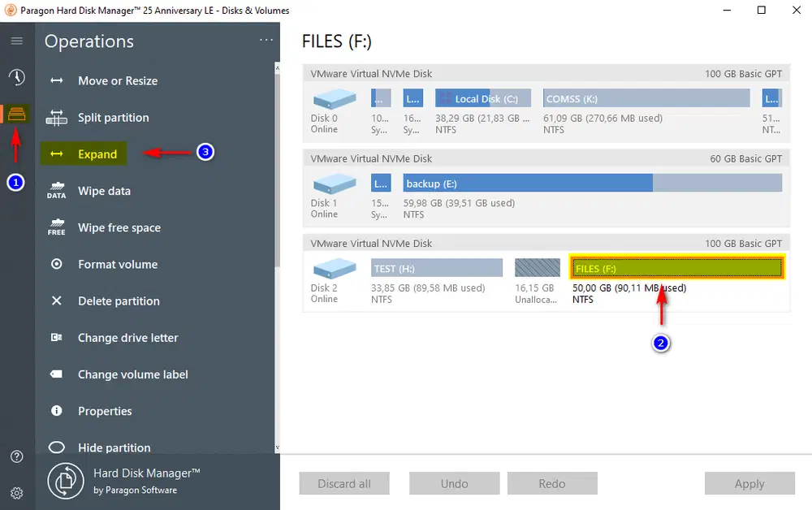
Task: Click the Wipe free space icon
Action: (x=57, y=227)
